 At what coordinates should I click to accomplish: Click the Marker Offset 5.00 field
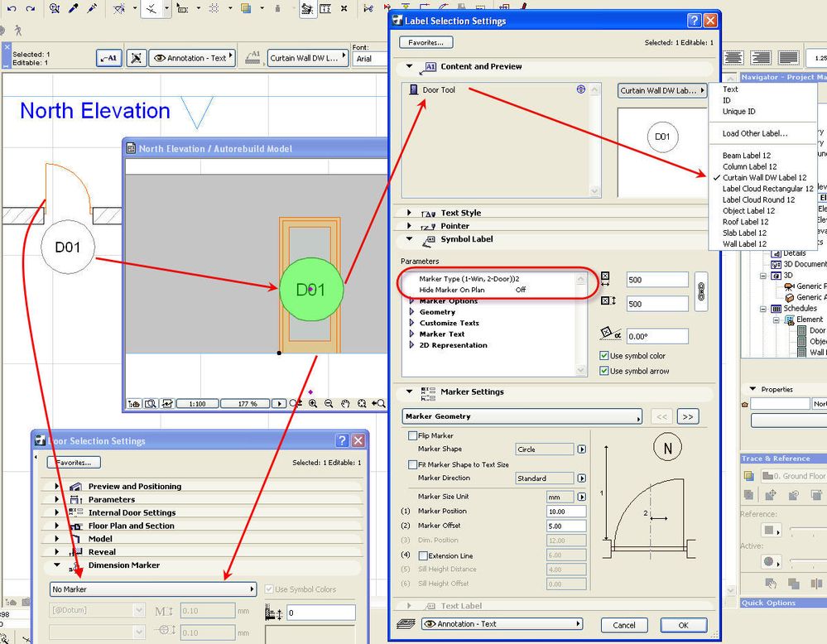[x=566, y=526]
